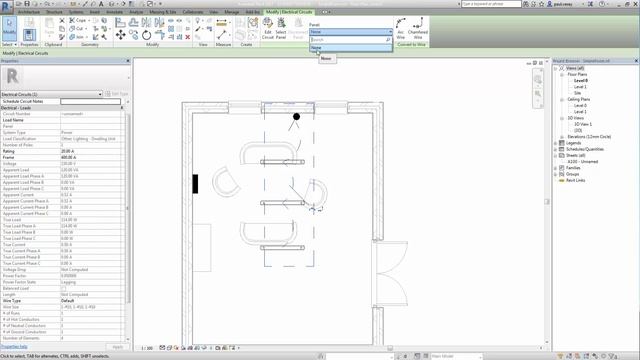Convert to Arc Wire
640x360 pixels.
[401, 29]
